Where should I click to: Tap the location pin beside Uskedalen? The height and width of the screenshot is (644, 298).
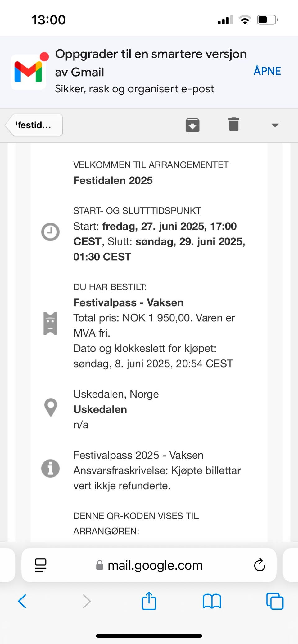point(51,407)
